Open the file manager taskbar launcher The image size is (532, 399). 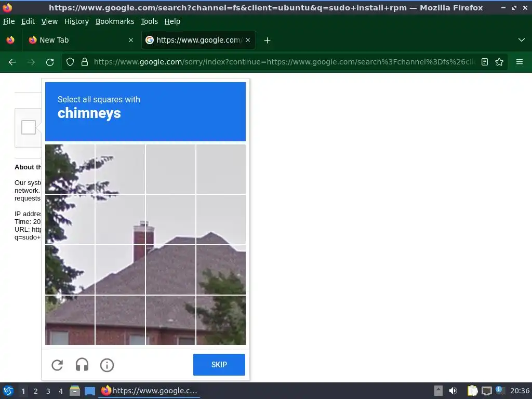pyautogui.click(x=75, y=391)
